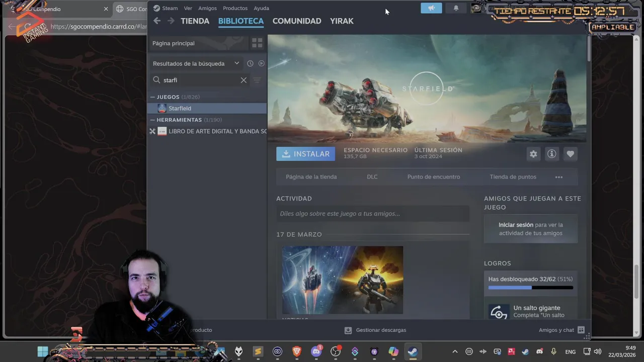Image resolution: width=644 pixels, height=362 pixels.
Task: Open the friends list icon beside Amigos y chat
Action: tap(581, 330)
